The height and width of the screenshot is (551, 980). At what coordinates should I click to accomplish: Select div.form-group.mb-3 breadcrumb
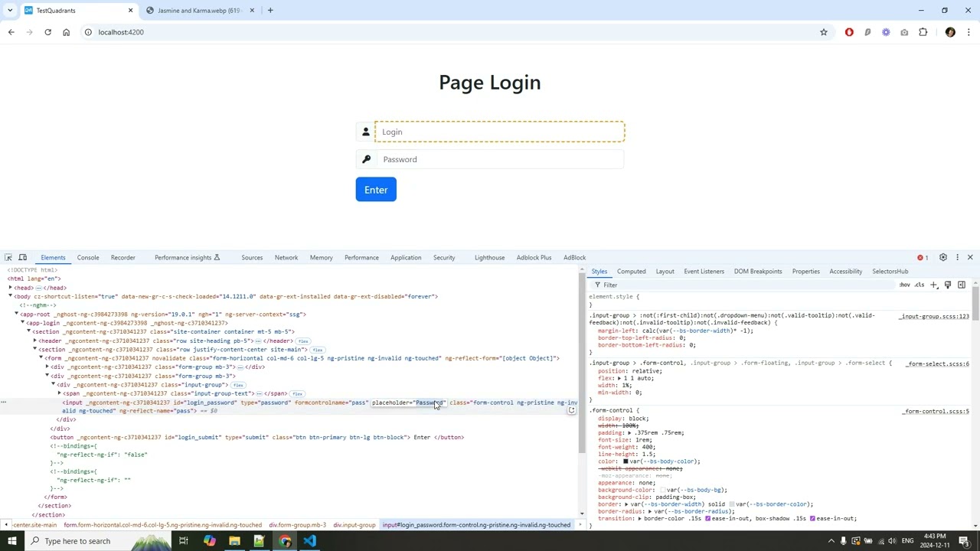[x=298, y=525]
